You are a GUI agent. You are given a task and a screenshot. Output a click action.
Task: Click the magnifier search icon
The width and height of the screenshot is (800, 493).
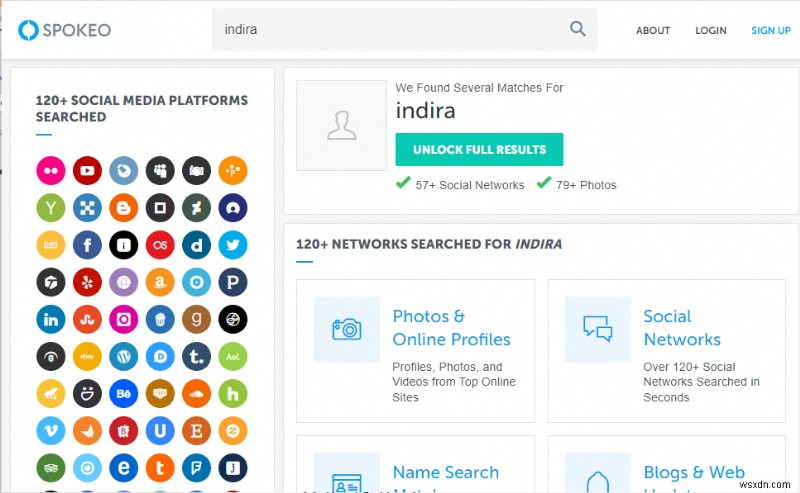(578, 29)
